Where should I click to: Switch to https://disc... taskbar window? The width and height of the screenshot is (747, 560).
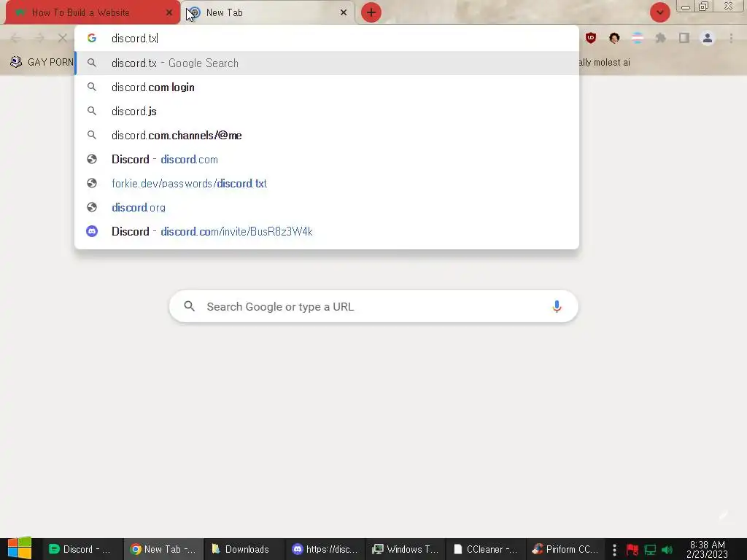click(x=325, y=549)
